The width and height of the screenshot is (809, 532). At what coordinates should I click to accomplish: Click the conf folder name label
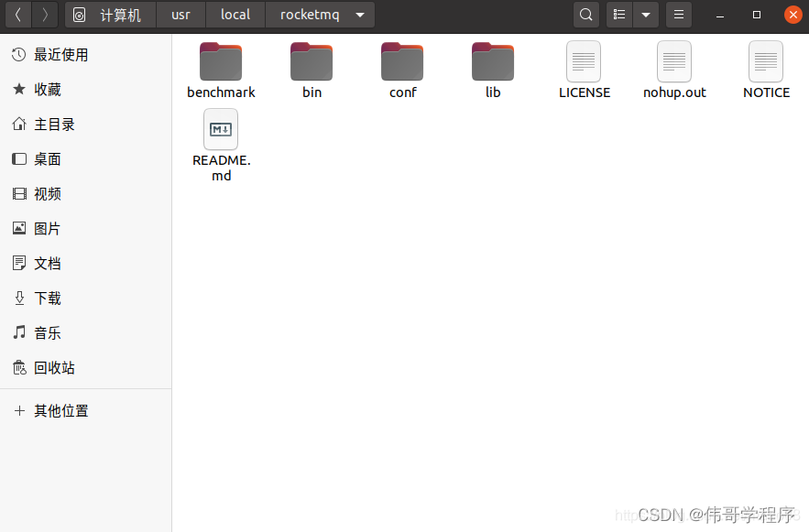point(402,92)
